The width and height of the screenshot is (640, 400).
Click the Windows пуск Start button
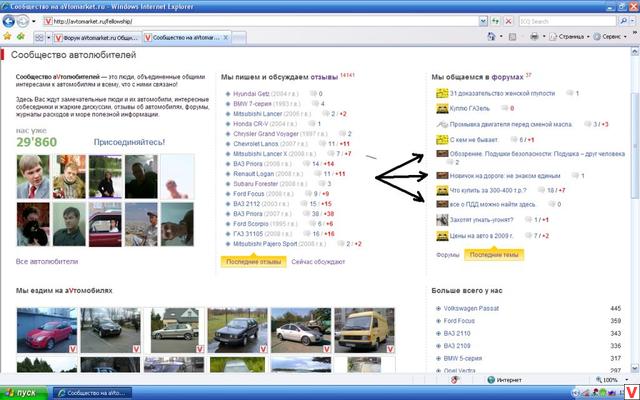click(24, 393)
